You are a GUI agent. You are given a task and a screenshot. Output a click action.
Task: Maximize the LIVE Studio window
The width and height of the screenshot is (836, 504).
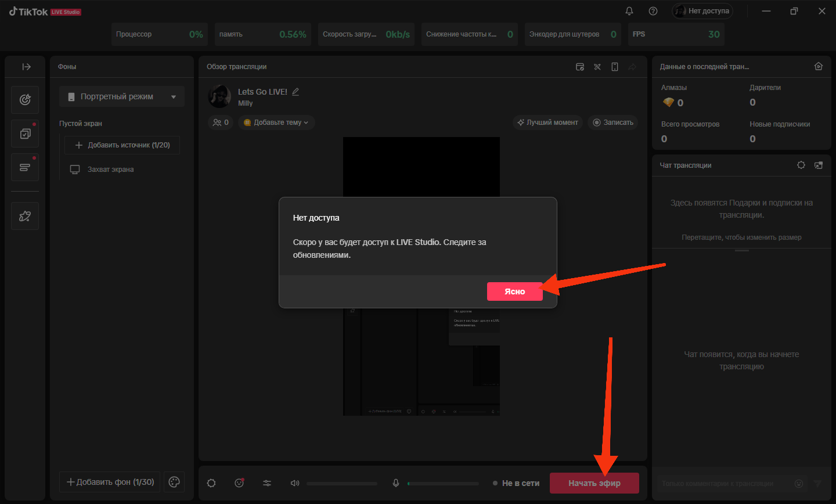794,11
